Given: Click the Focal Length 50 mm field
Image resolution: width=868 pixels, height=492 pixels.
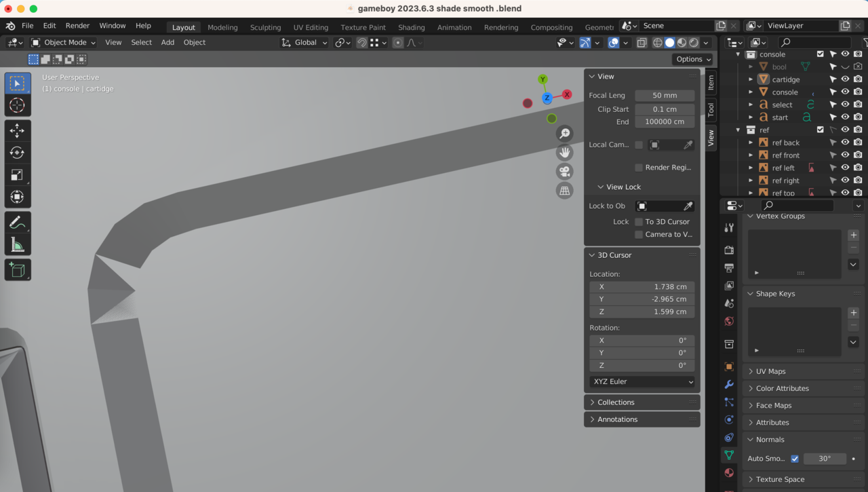Looking at the screenshot, I should (665, 96).
